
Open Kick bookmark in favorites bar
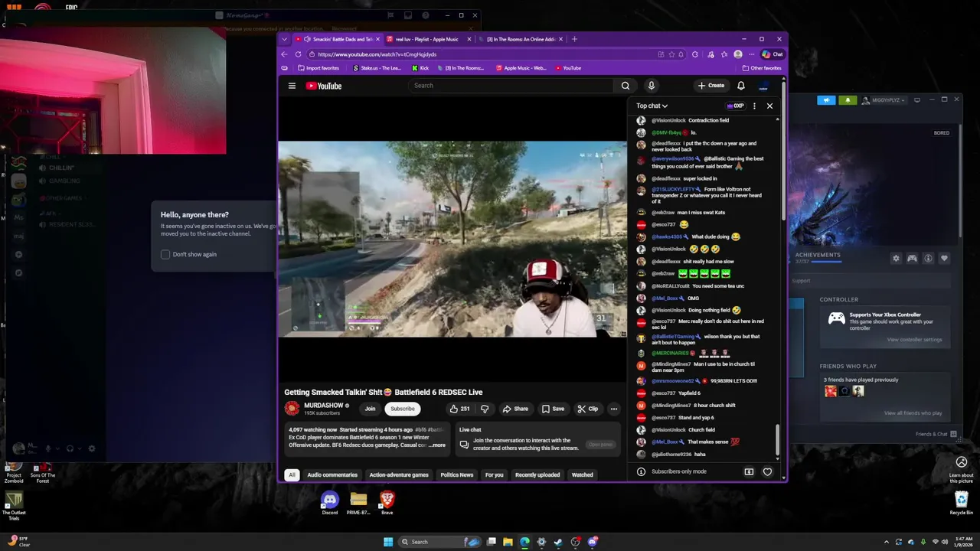click(420, 68)
